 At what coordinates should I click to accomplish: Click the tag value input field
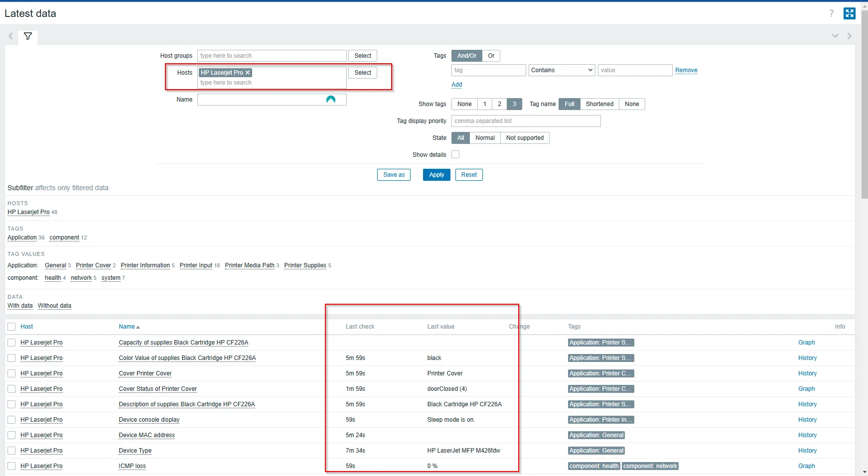coord(635,70)
